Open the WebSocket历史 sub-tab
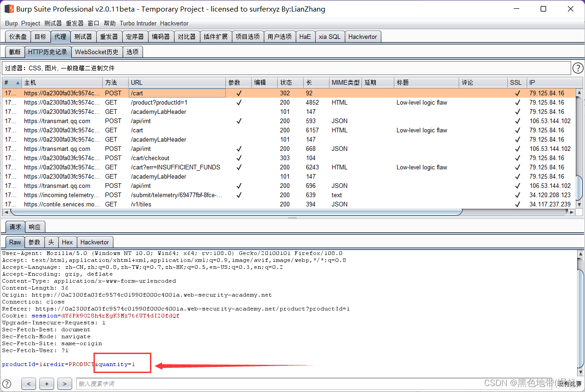The width and height of the screenshot is (585, 392). 97,52
